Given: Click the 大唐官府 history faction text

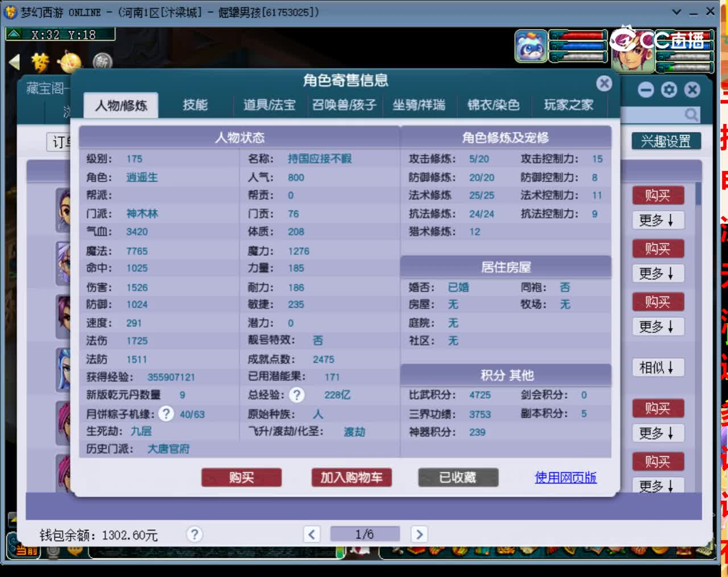Looking at the screenshot, I should (168, 449).
